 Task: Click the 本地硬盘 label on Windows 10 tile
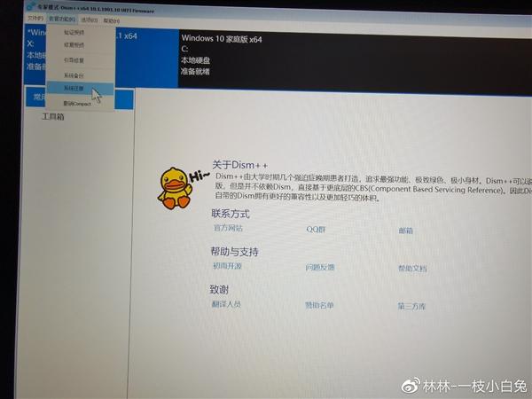coord(195,60)
